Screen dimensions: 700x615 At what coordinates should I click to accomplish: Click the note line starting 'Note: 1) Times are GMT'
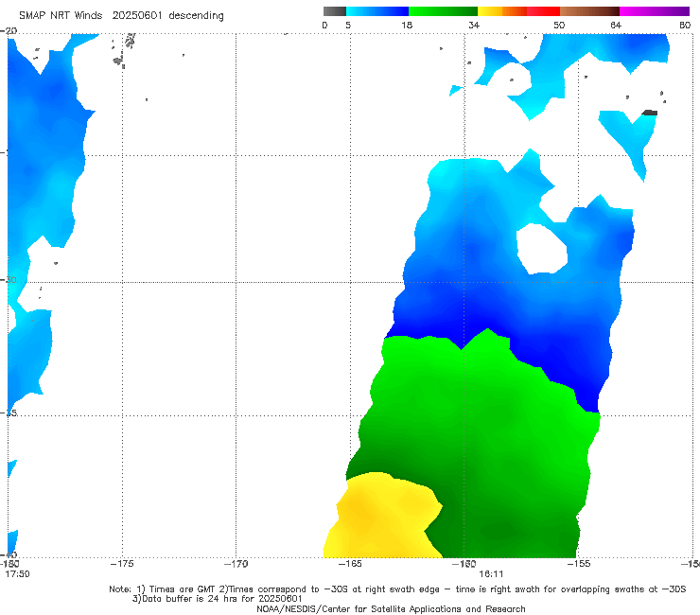coord(397,589)
